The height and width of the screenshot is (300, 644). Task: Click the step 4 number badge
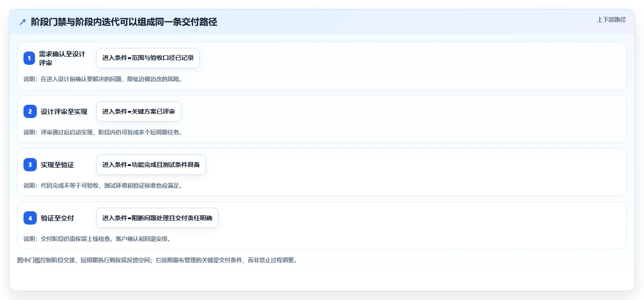pyautogui.click(x=30, y=218)
